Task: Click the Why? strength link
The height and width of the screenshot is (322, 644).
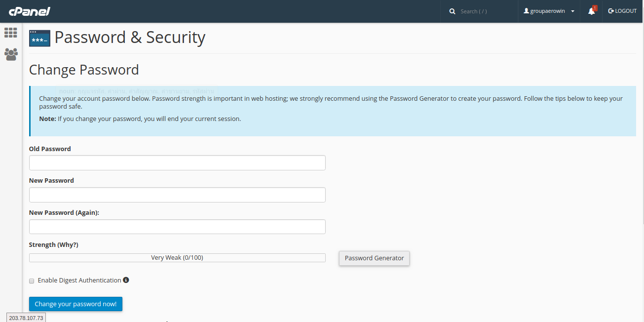Action: click(68, 245)
